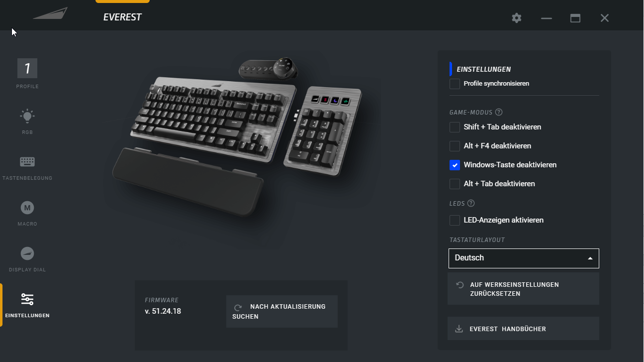Screen dimensions: 644x362
Task: Go to Tastenbelegung keyboard icon
Action: point(27,162)
